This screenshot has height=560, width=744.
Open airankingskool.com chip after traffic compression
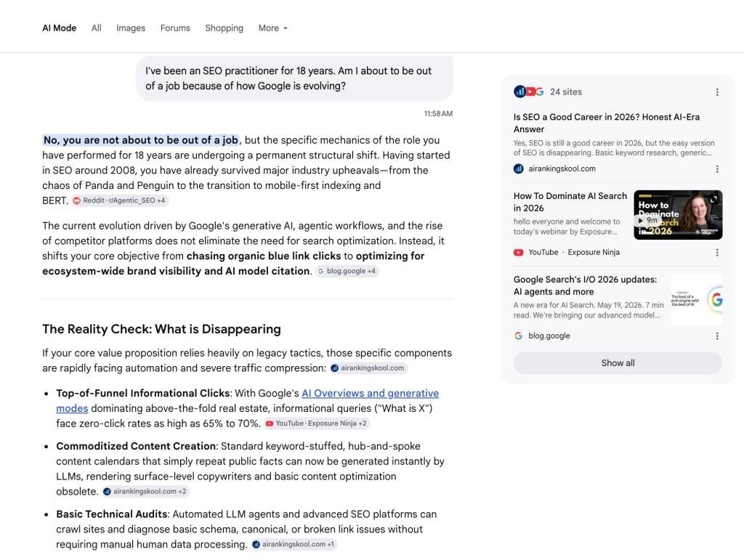pos(368,368)
